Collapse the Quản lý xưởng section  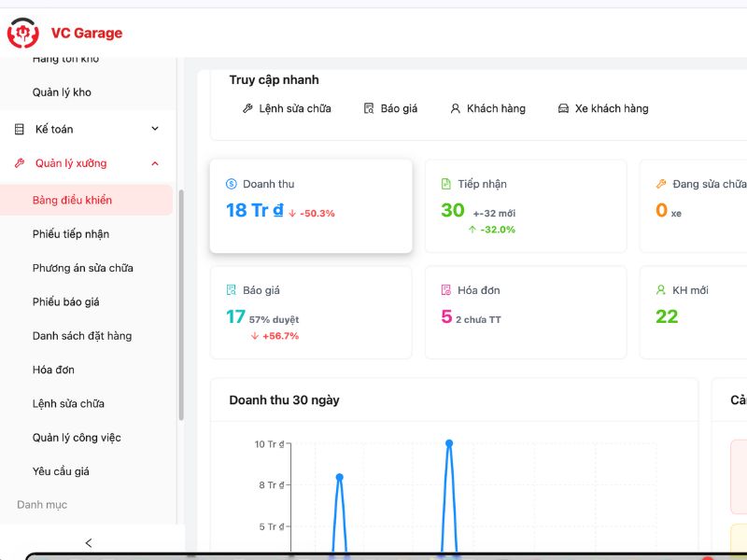(x=155, y=163)
